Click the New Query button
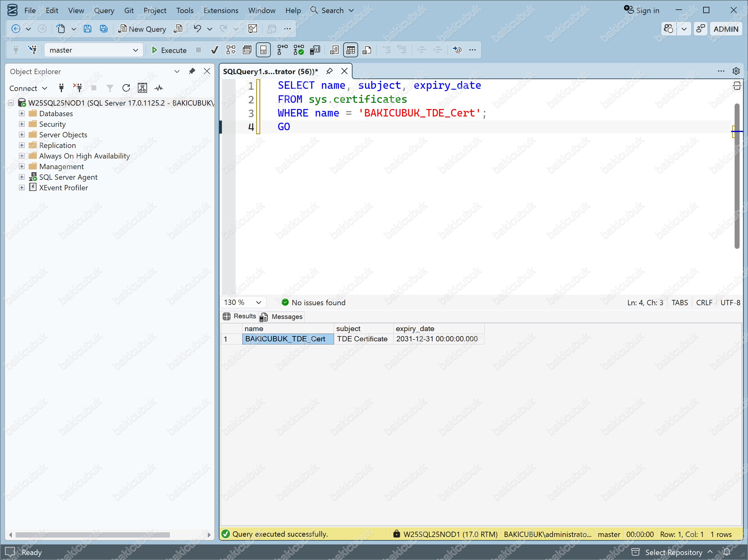Screen dimensions: 748x560 tap(142, 29)
